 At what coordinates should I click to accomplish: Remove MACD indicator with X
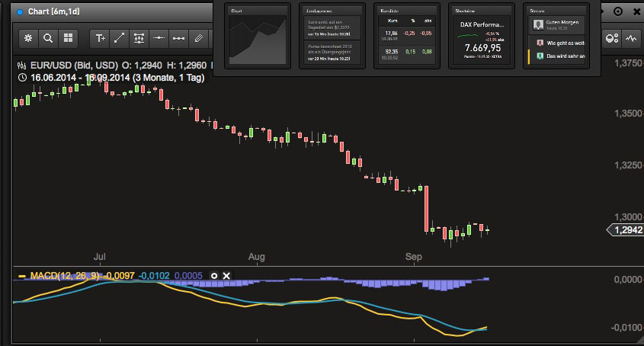pos(226,276)
